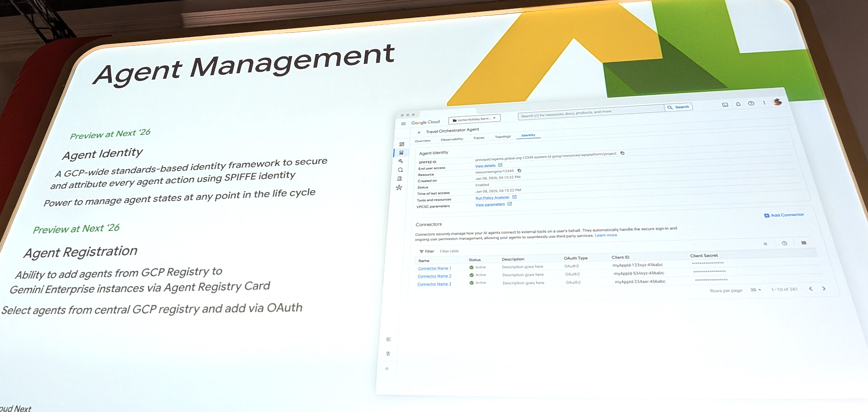
Task: Open Cloud Shell terminal icon
Action: coord(725,105)
